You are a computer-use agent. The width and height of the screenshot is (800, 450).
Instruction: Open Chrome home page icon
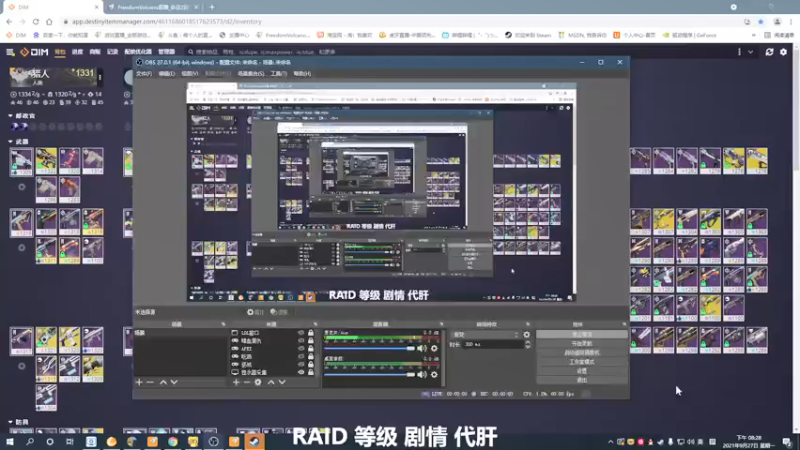(49, 21)
